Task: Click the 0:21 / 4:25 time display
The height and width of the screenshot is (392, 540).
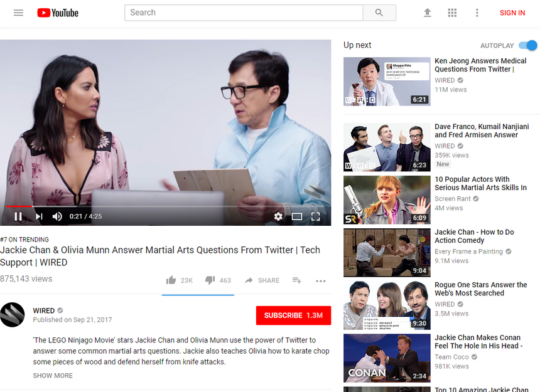Action: [86, 216]
